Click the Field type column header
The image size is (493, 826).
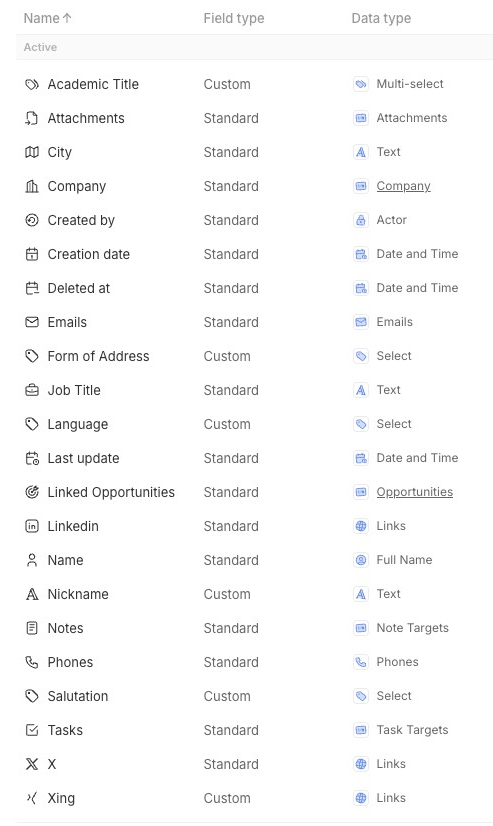pyautogui.click(x=234, y=18)
